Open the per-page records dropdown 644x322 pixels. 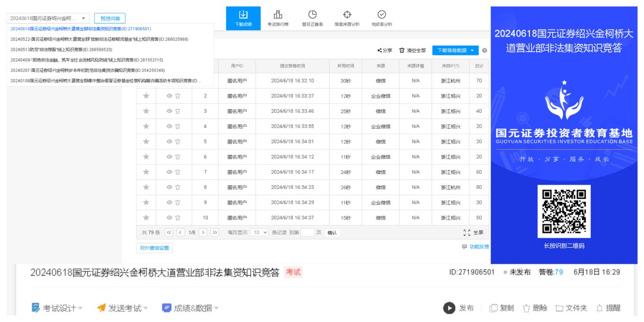(259, 233)
